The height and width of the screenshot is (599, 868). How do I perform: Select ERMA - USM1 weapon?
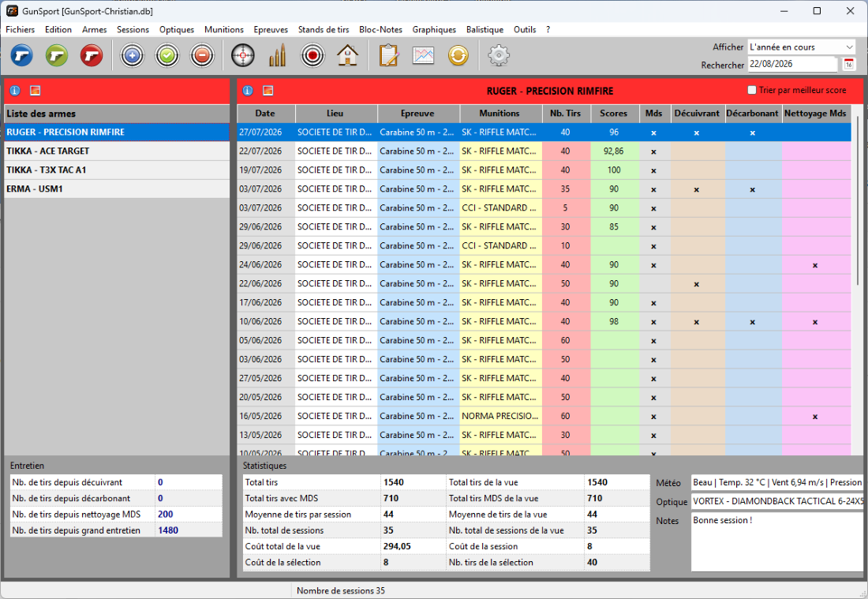117,189
